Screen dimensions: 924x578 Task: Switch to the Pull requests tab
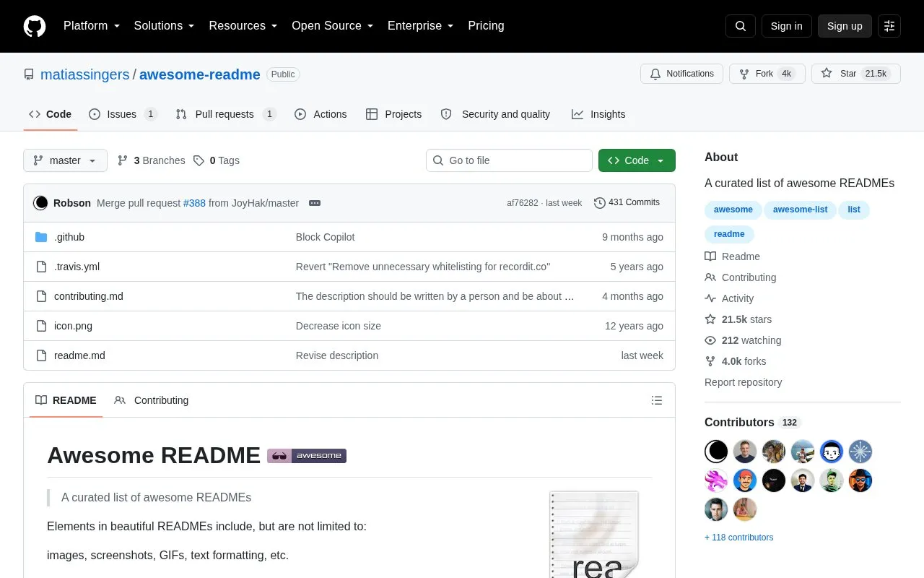coord(226,114)
